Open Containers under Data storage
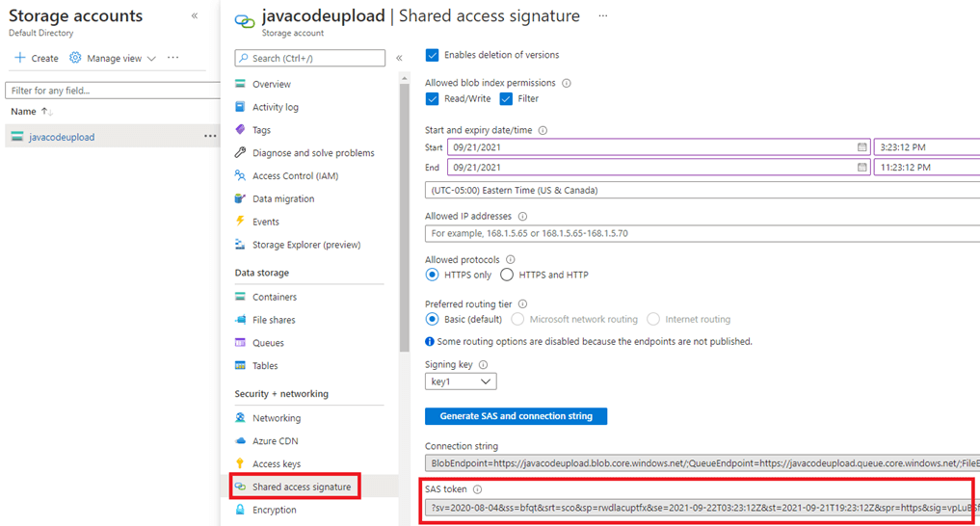The width and height of the screenshot is (980, 526). click(x=274, y=297)
